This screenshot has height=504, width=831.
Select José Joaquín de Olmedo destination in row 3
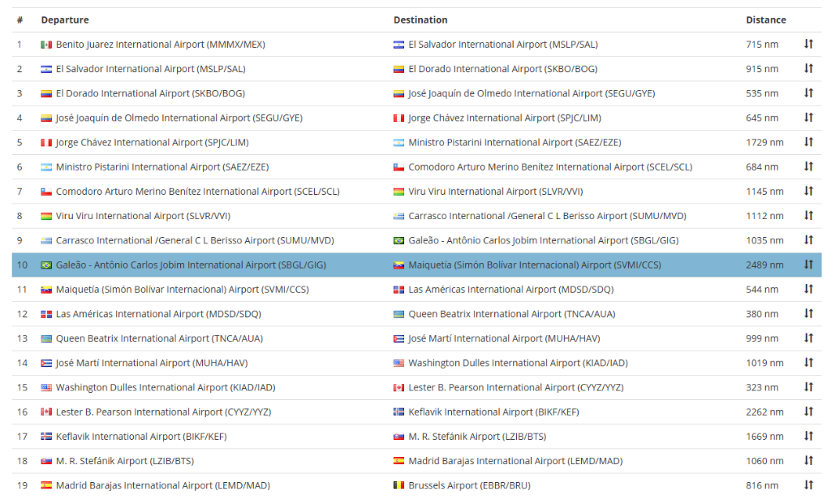tap(532, 93)
